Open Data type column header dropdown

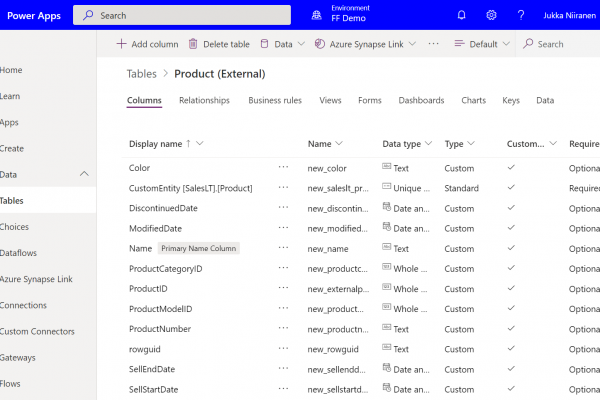pos(428,144)
